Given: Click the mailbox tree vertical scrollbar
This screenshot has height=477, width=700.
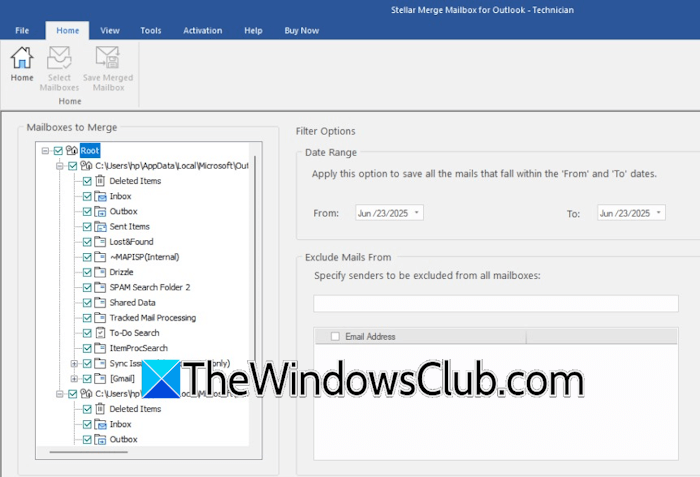Looking at the screenshot, I should point(255,259).
